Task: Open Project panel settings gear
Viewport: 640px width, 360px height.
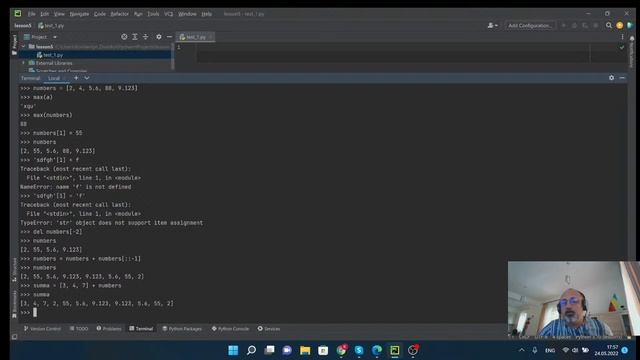Action: coord(159,37)
